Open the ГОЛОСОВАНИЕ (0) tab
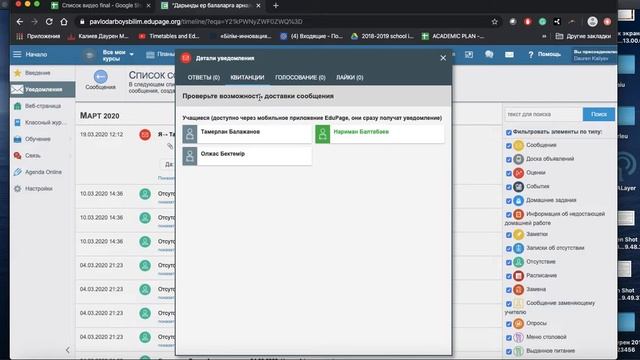Image resolution: width=640 pixels, height=360 pixels. click(x=300, y=77)
